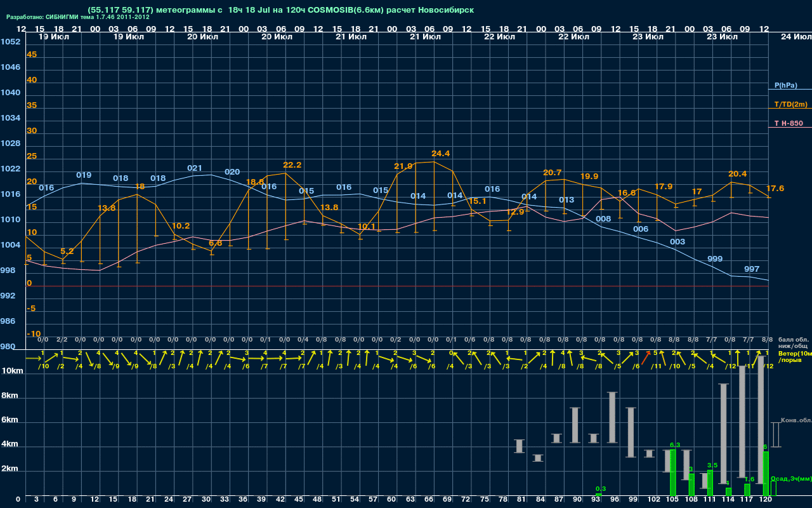This screenshot has width=812, height=508.
Task: Click the 4km height axis label
Action: [x=10, y=444]
